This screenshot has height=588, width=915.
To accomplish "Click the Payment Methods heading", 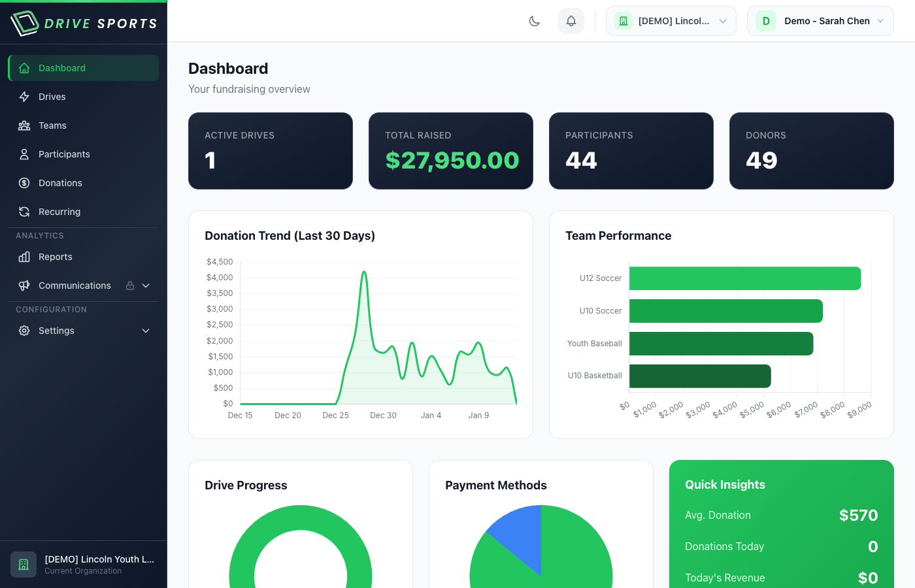I will point(496,485).
